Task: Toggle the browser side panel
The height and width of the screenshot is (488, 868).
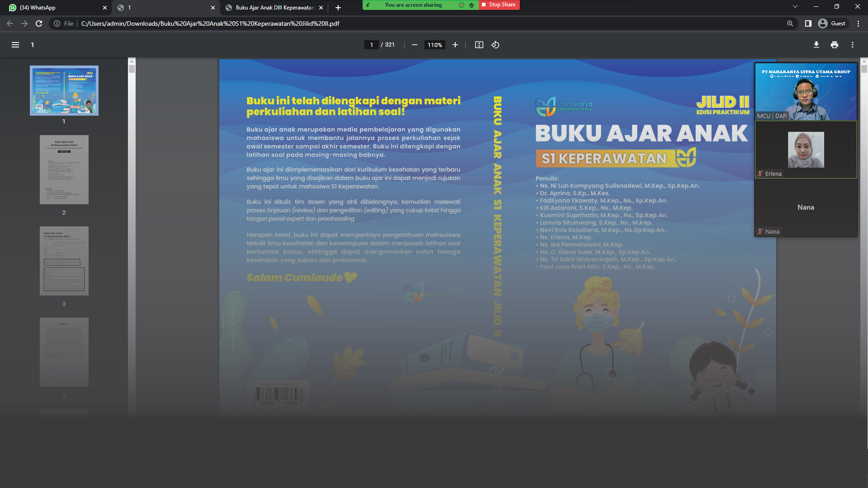Action: 808,23
